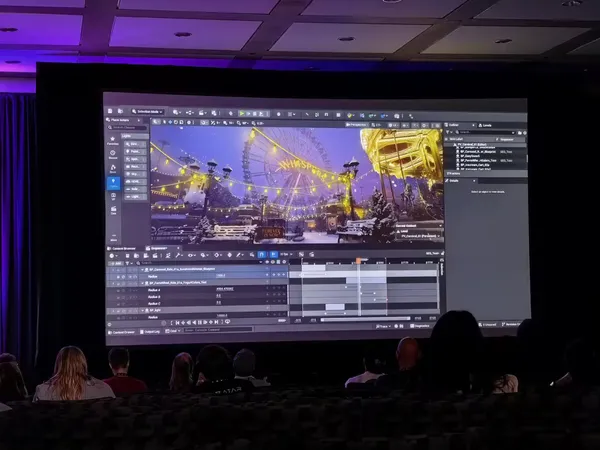The image size is (600, 450).
Task: Click the Enter Console Command field
Action: [x=218, y=330]
